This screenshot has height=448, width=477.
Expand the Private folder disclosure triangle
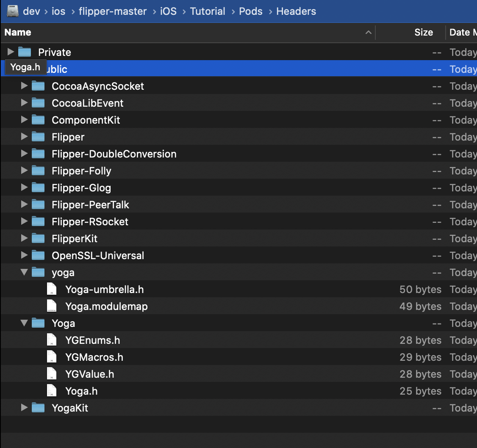click(x=11, y=52)
